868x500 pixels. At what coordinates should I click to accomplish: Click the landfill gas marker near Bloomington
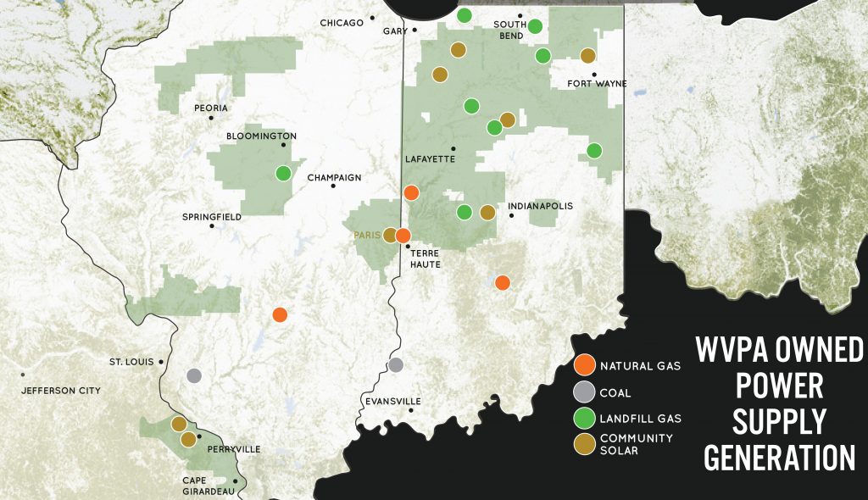tap(283, 173)
